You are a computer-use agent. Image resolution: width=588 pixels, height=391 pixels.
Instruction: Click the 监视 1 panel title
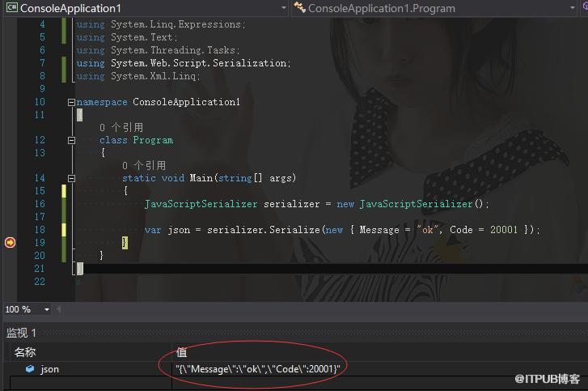coord(21,333)
